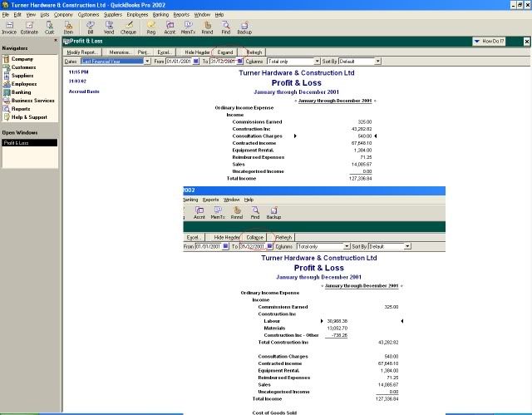The height and width of the screenshot is (415, 532).
Task: Open the Company menu
Action: tap(63, 15)
